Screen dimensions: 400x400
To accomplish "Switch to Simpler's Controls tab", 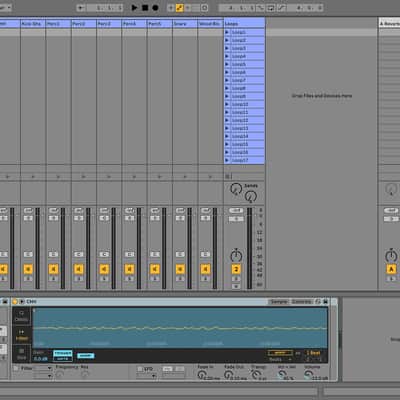I will pos(302,302).
